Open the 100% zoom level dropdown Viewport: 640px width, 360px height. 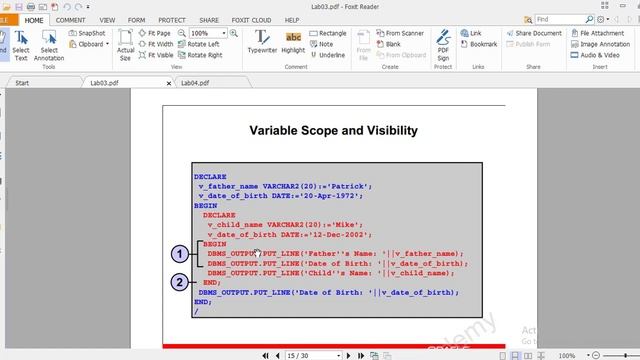coord(224,33)
